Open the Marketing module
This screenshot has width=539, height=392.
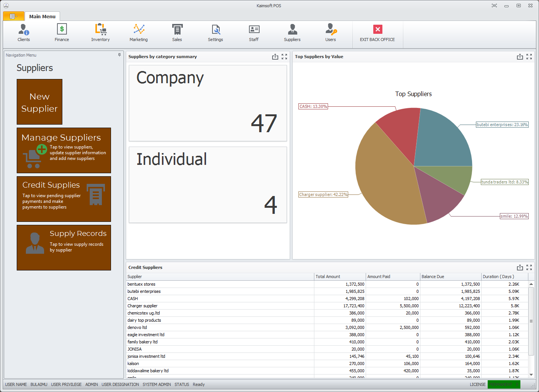coord(139,33)
